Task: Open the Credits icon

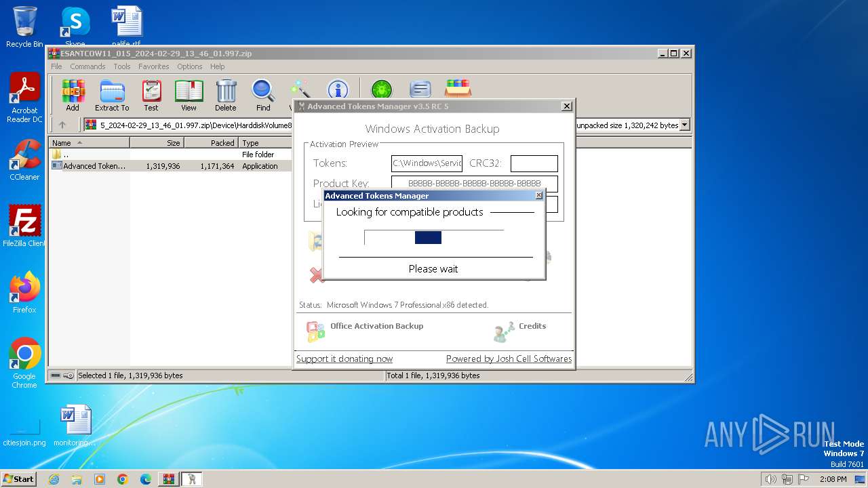Action: 505,331
